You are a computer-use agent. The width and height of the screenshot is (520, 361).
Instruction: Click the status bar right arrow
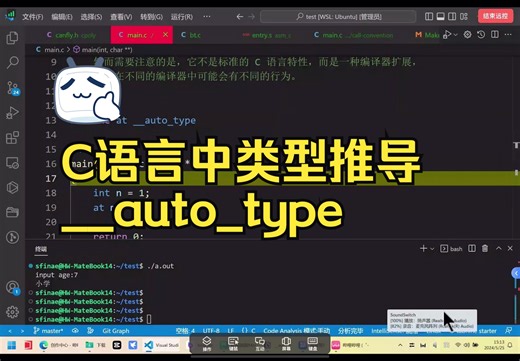tap(22, 331)
